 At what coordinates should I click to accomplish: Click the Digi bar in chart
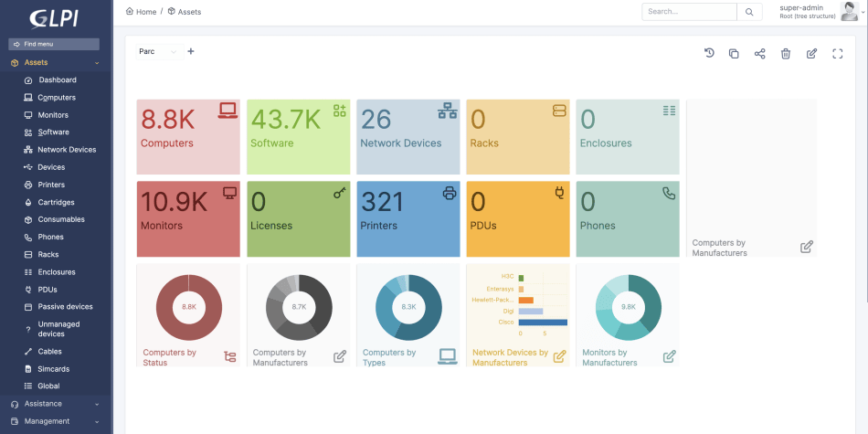531,311
